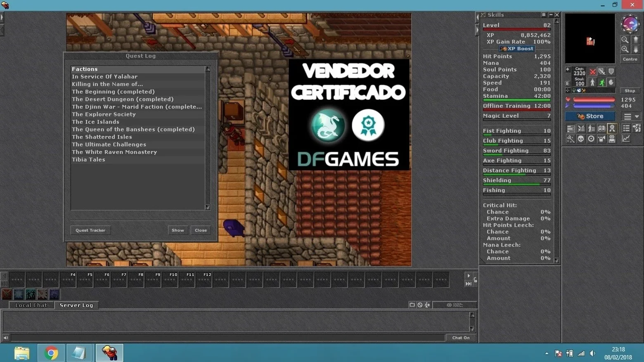Screen dimensions: 644x362
Task: Select chase opponent mode green runner
Action: pos(602,83)
